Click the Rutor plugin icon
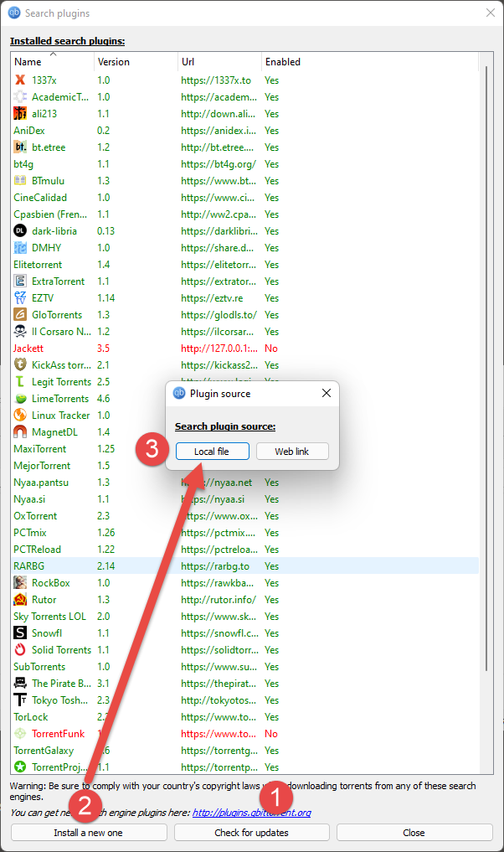Viewport: 504px width, 852px height. click(x=20, y=599)
